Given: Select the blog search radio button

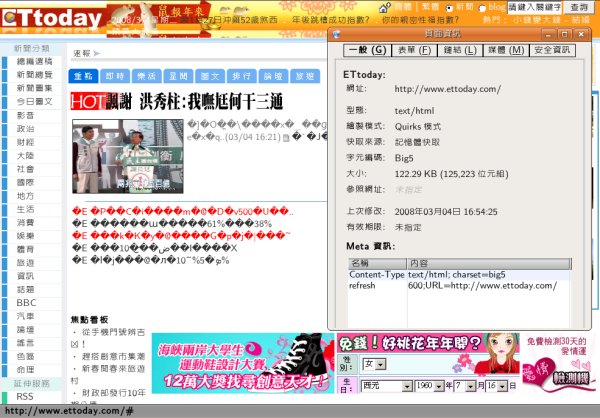Looking at the screenshot, I should coord(482,8).
